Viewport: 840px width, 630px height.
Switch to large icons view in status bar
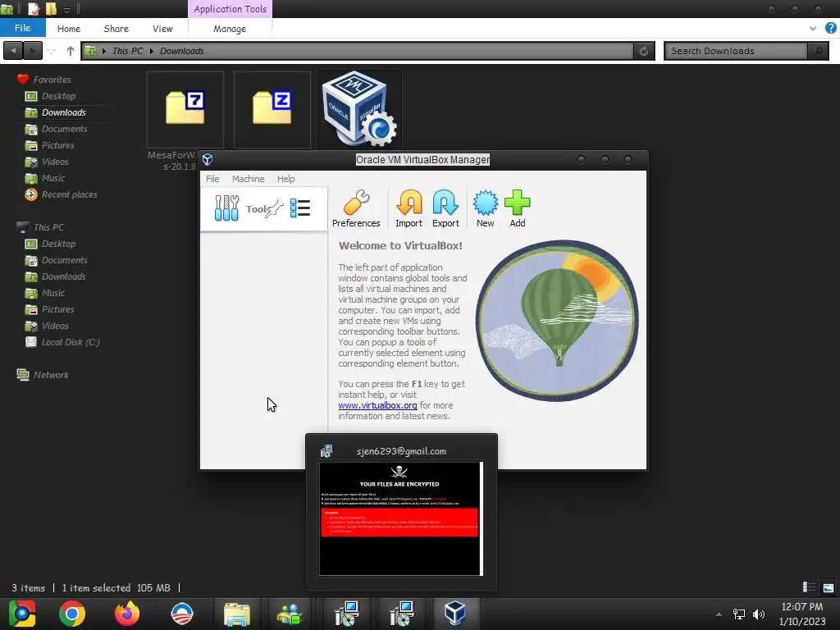click(829, 587)
